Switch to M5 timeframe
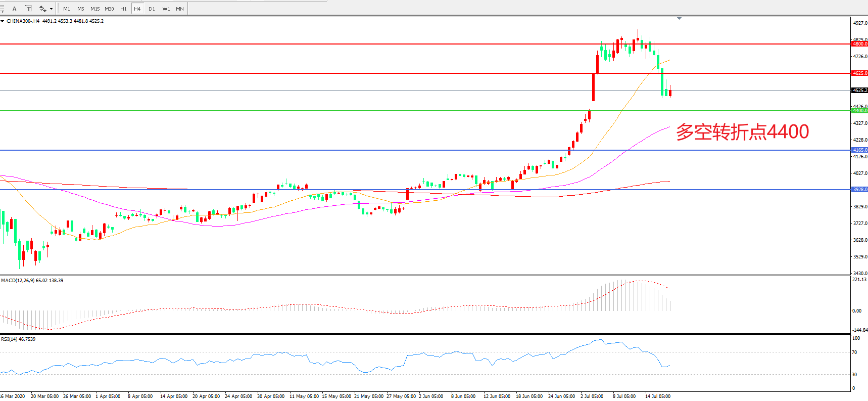The width and height of the screenshot is (868, 401). [81, 9]
